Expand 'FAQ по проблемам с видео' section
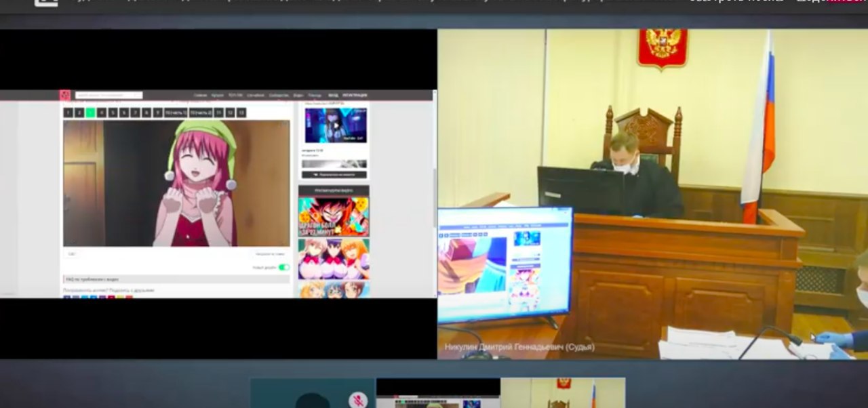 pos(176,279)
